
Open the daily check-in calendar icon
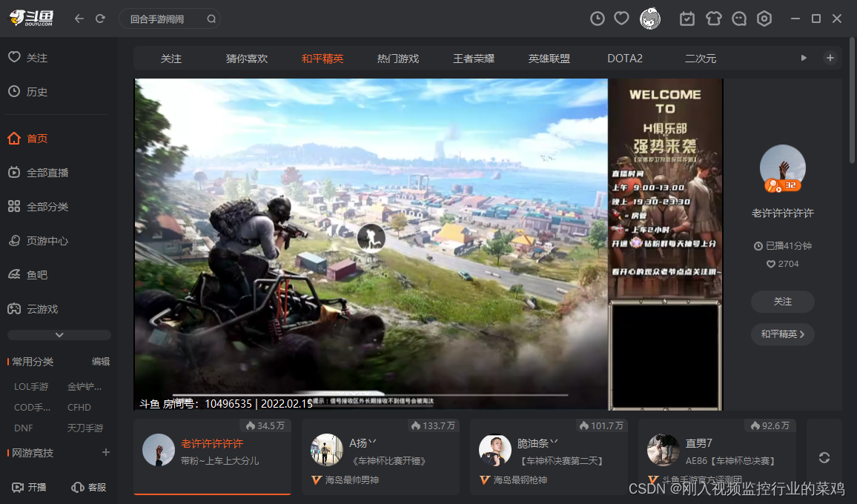(x=687, y=19)
